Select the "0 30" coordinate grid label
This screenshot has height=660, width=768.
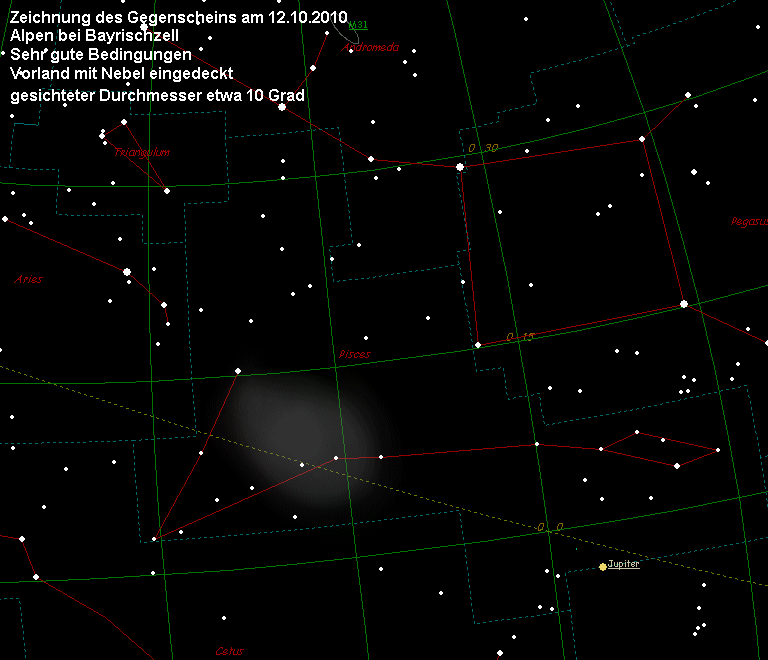click(483, 148)
